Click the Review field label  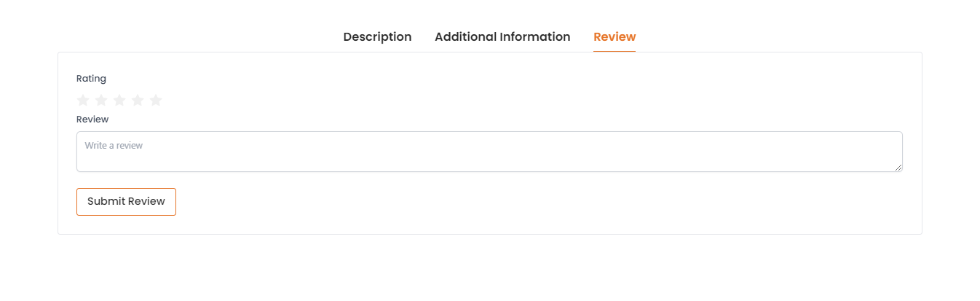click(x=92, y=119)
